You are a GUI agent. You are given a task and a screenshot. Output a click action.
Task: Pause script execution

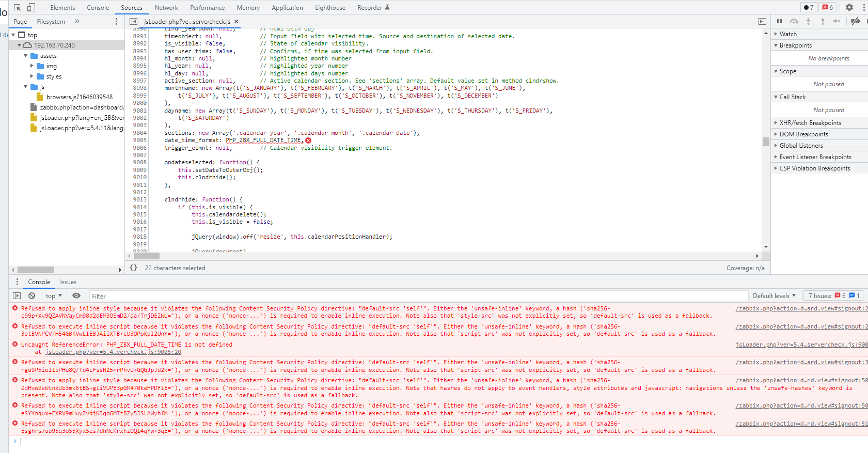coord(779,21)
